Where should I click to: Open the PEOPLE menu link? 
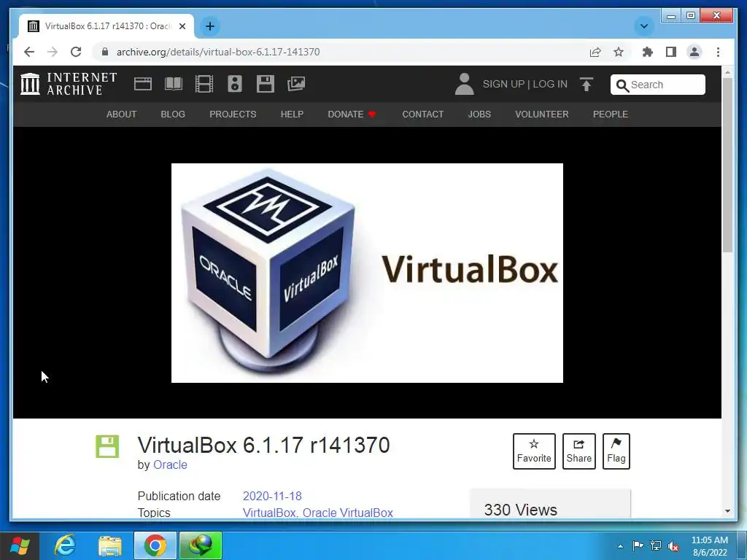pos(611,114)
